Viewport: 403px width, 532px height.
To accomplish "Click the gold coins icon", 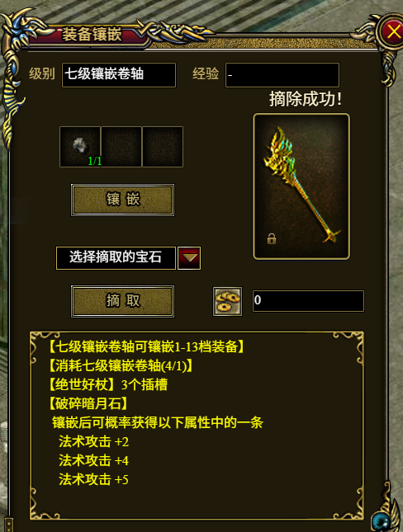I will [227, 301].
